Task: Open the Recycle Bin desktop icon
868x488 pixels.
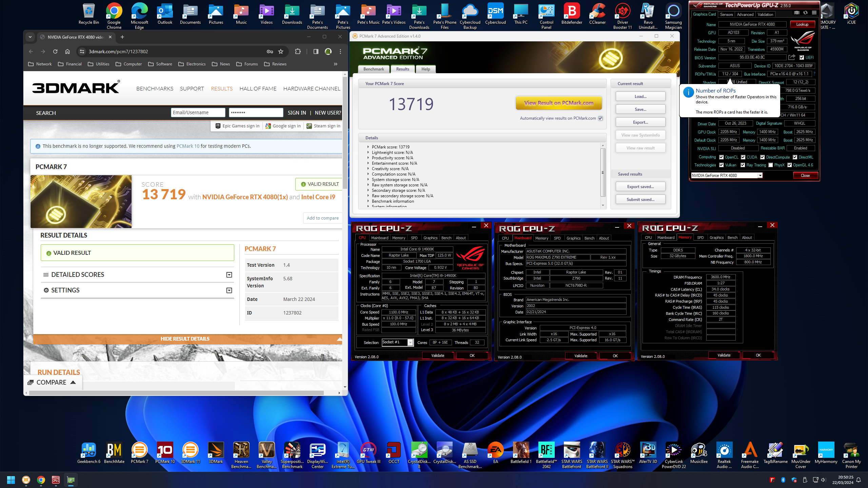Action: [88, 14]
